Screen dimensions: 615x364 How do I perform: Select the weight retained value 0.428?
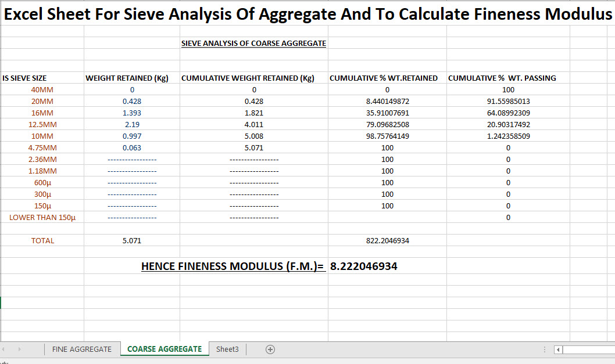131,101
